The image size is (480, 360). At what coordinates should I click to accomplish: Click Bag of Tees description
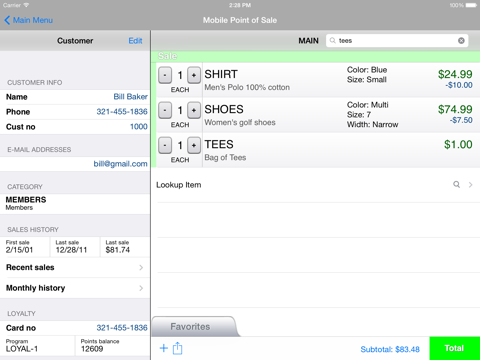225,158
